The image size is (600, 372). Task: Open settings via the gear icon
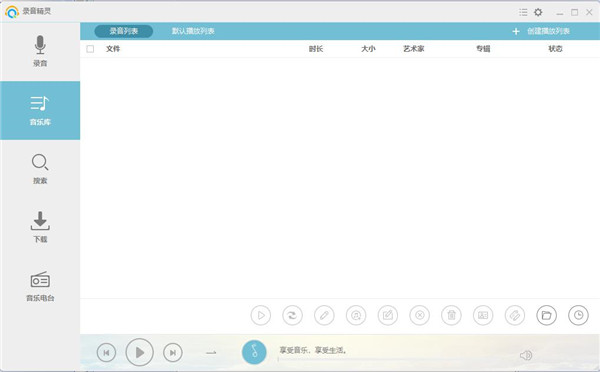tap(538, 12)
